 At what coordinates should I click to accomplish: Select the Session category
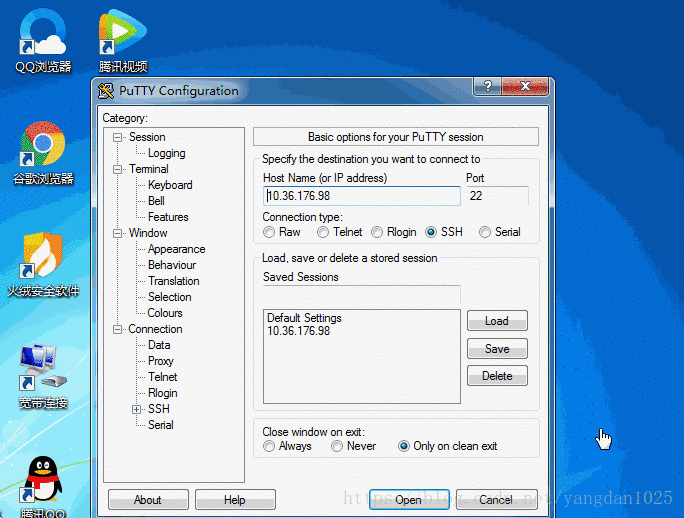147,137
